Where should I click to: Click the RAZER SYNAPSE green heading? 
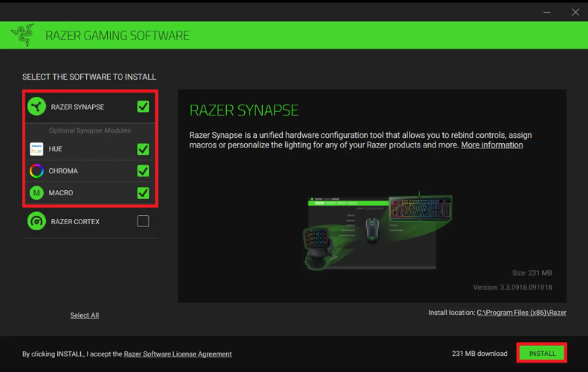click(244, 110)
